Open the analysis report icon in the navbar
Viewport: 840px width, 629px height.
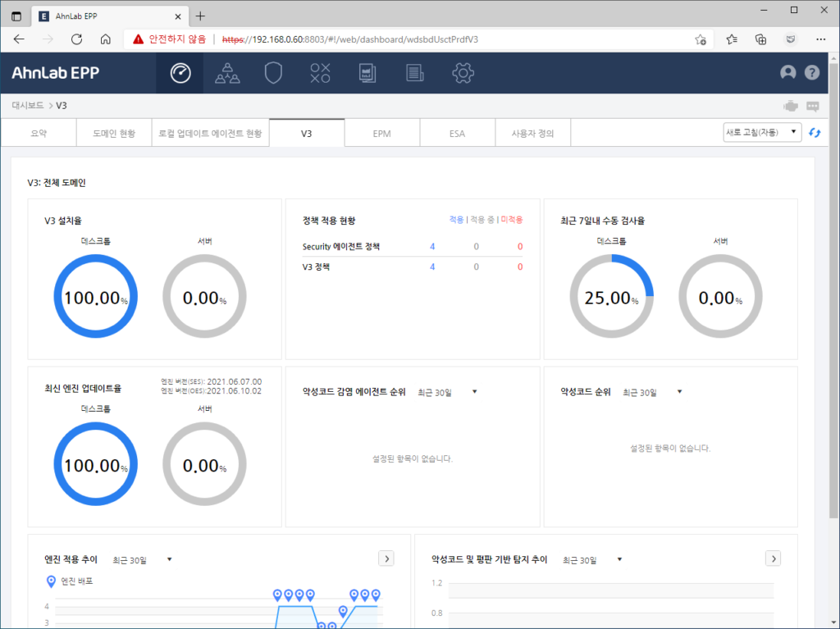[x=367, y=72]
